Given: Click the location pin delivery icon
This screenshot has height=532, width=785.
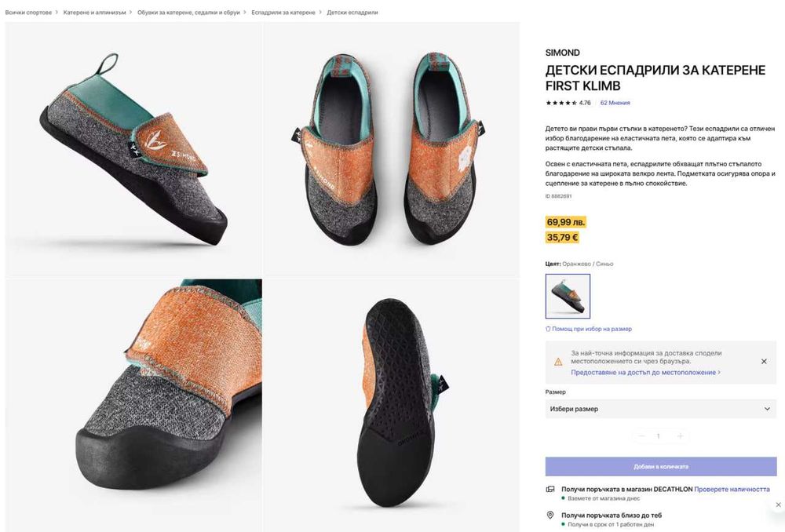Looking at the screenshot, I should pos(550,516).
